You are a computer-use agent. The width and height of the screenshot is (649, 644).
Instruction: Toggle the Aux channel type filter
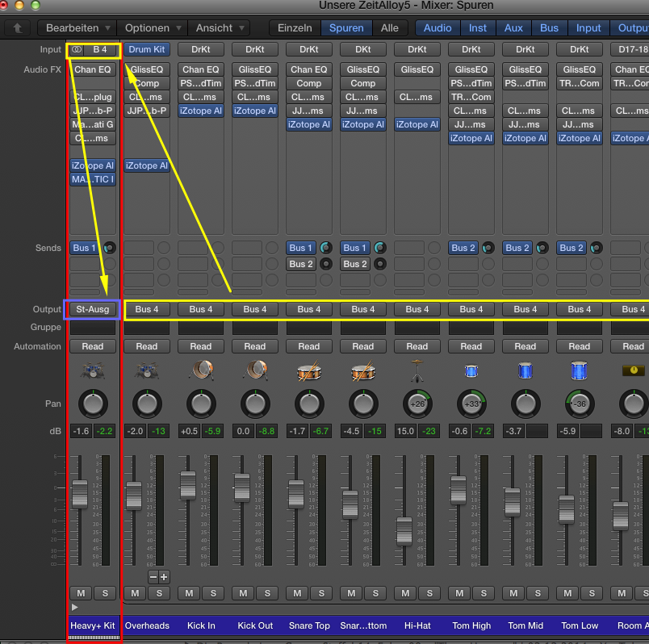coord(513,28)
